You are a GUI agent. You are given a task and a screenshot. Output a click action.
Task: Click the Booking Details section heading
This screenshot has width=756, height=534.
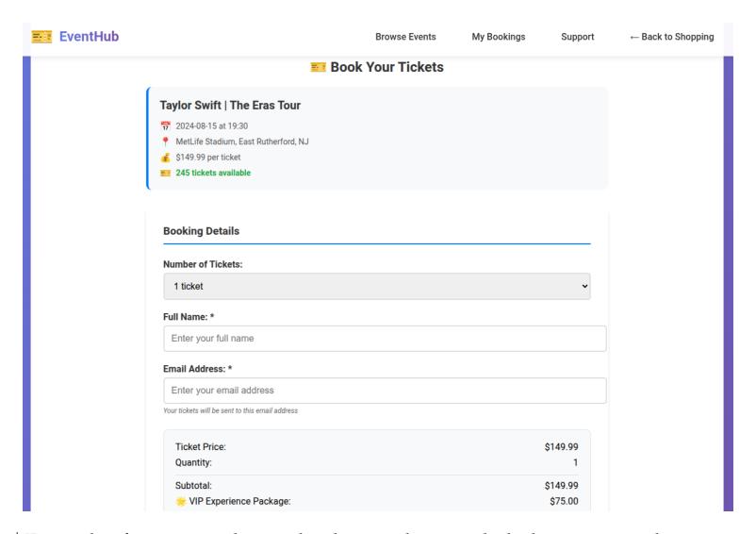(201, 231)
